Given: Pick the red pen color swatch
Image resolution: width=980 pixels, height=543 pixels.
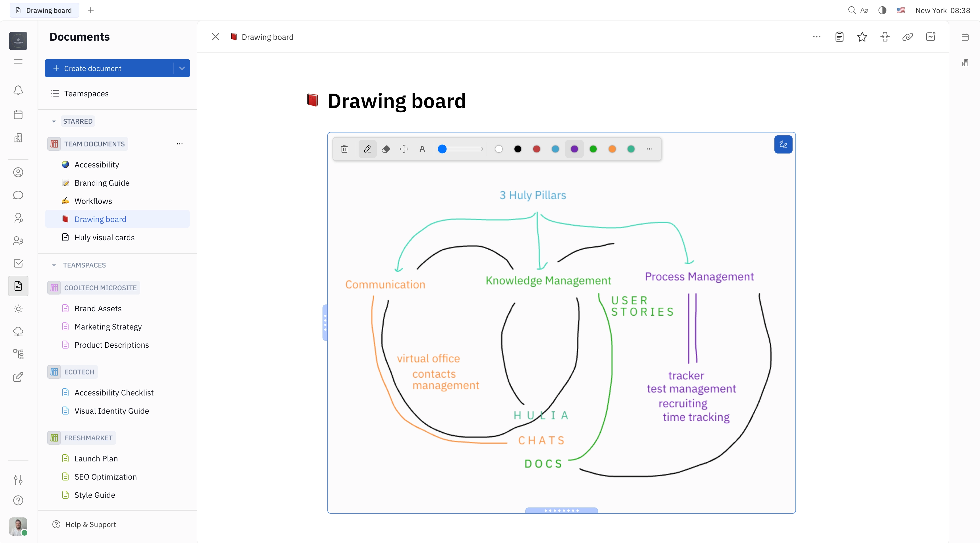Looking at the screenshot, I should tap(536, 149).
